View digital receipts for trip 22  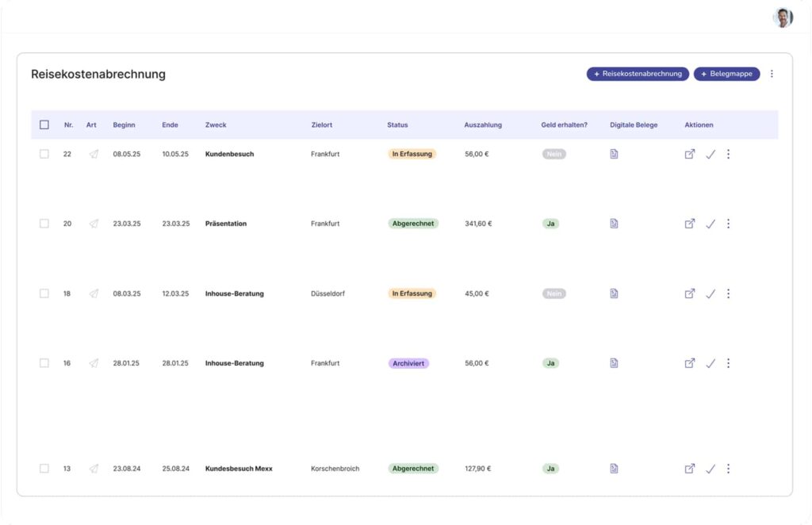614,154
